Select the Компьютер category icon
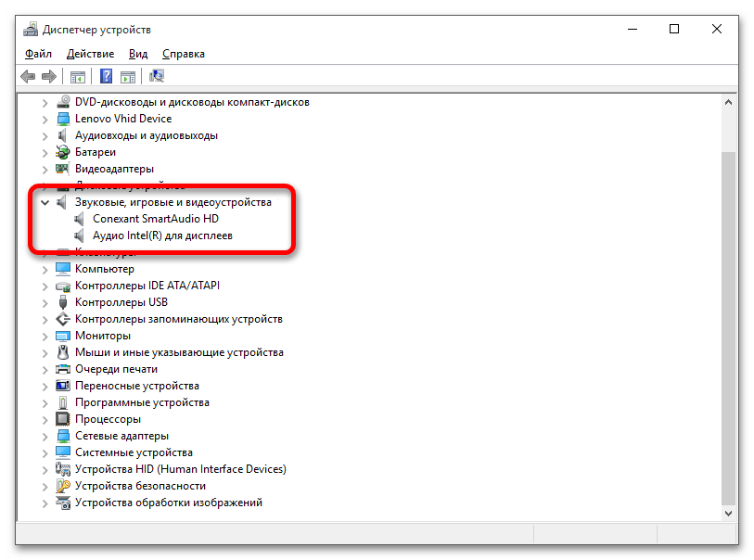The height and width of the screenshot is (560, 754). pos(63,269)
